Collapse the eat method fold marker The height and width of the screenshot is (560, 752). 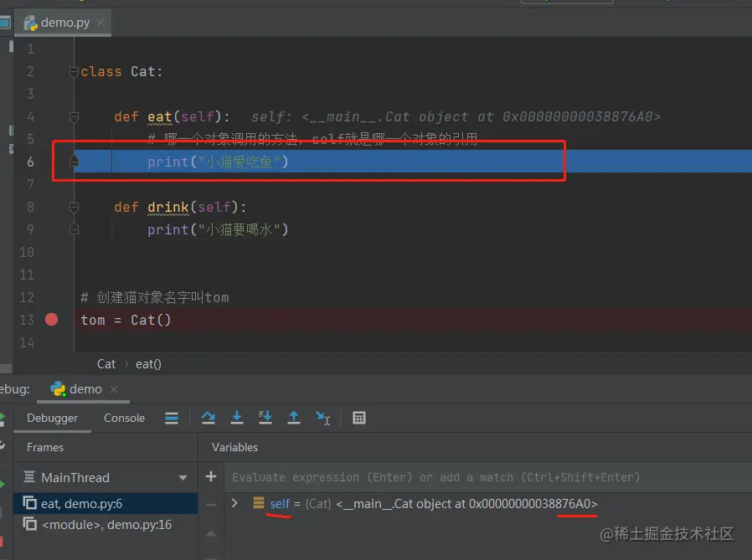[74, 116]
